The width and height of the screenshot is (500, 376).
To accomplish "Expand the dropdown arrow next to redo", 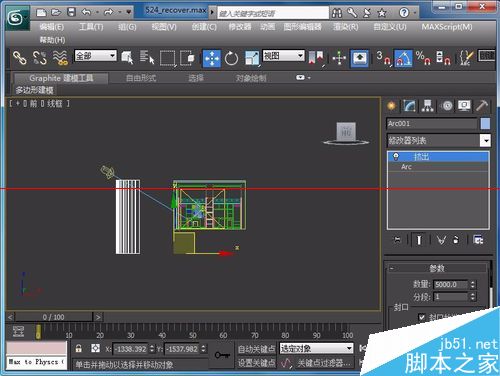I will 120,13.
